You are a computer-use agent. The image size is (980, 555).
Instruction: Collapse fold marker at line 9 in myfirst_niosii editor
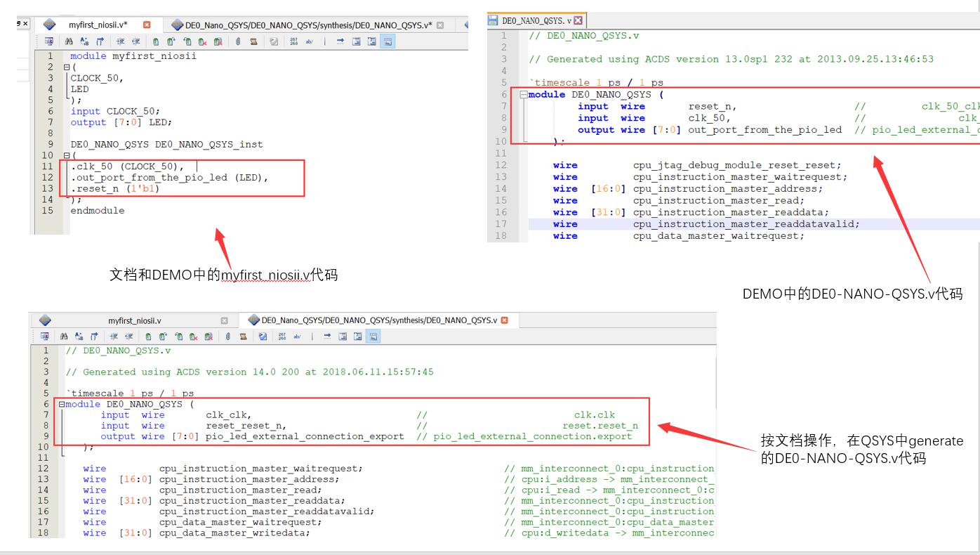click(67, 155)
